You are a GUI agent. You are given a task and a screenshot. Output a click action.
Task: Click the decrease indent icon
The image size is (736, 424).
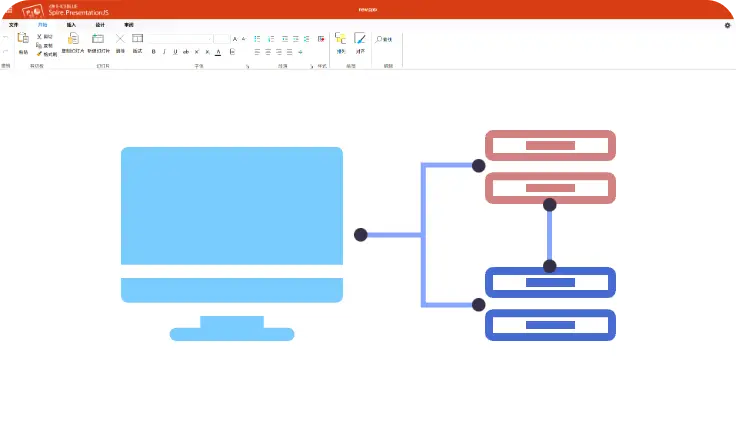pos(285,39)
